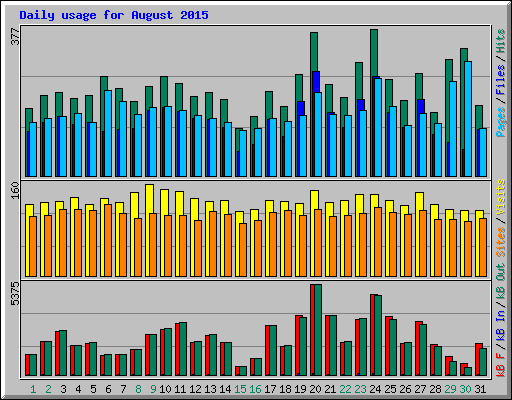
Task: Click day label 1 on the x-axis
Action: click(33, 389)
